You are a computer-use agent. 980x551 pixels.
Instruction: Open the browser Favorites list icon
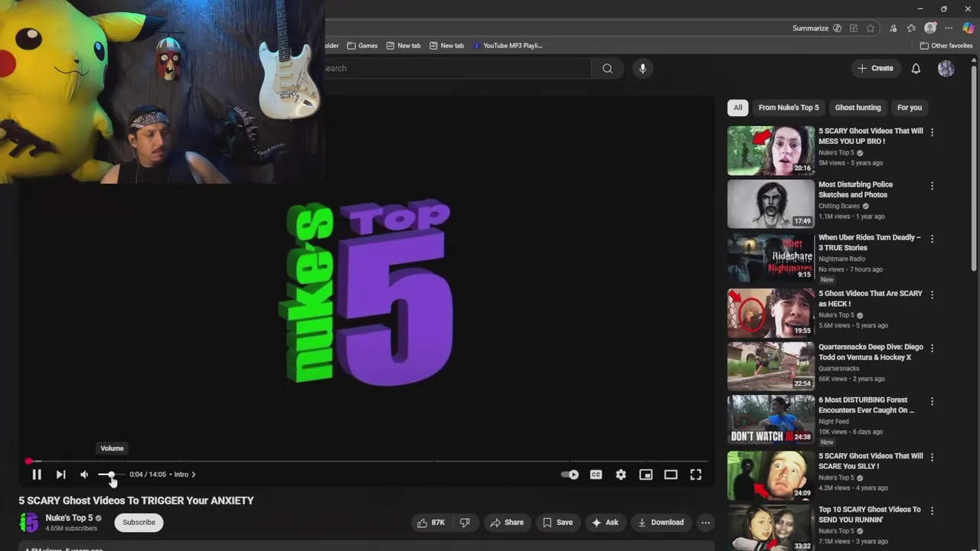[911, 28]
